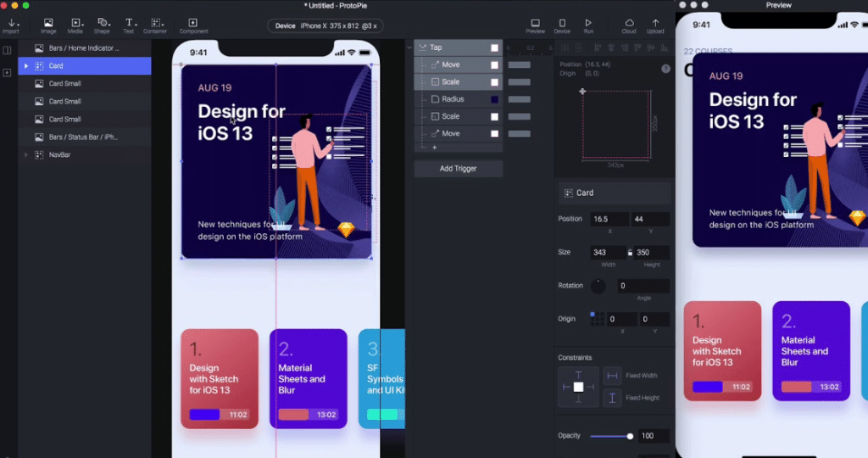The width and height of the screenshot is (868, 458).
Task: Click the Opacity slider handle
Action: click(x=630, y=437)
